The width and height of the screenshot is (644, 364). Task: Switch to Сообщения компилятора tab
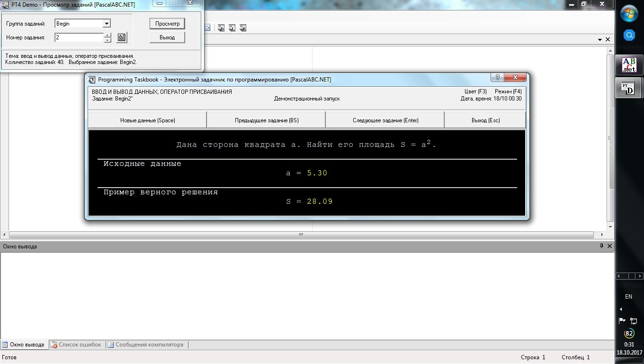click(x=145, y=345)
